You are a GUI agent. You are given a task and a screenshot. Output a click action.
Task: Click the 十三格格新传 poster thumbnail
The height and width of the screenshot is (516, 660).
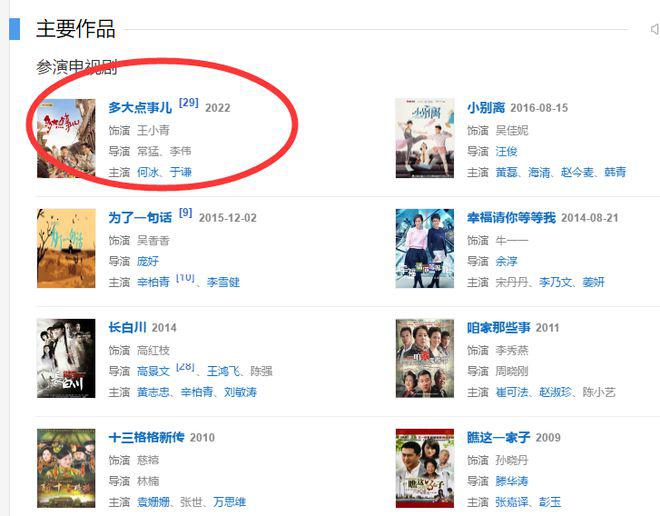pyautogui.click(x=66, y=468)
